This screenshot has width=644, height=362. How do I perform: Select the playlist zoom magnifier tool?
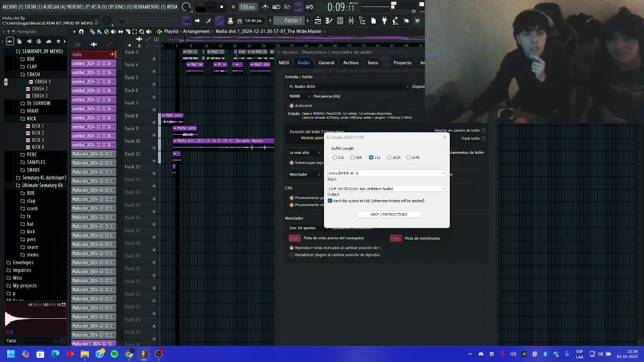141,32
